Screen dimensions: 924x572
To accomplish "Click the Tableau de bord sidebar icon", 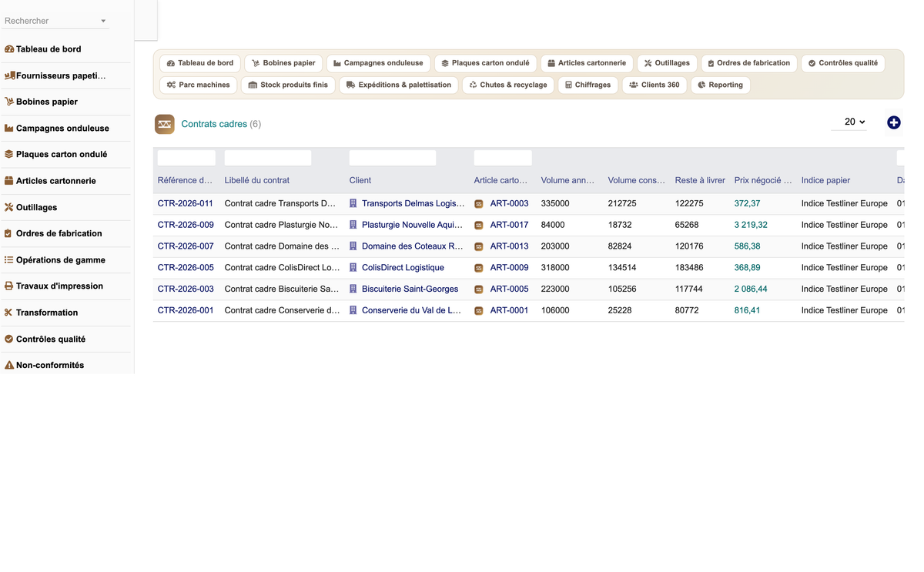I will click(9, 49).
